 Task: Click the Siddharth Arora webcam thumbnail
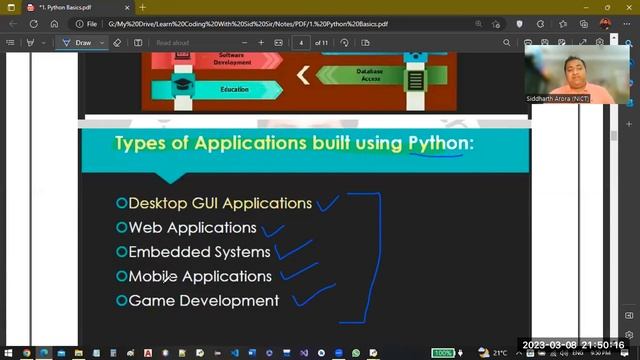point(577,74)
